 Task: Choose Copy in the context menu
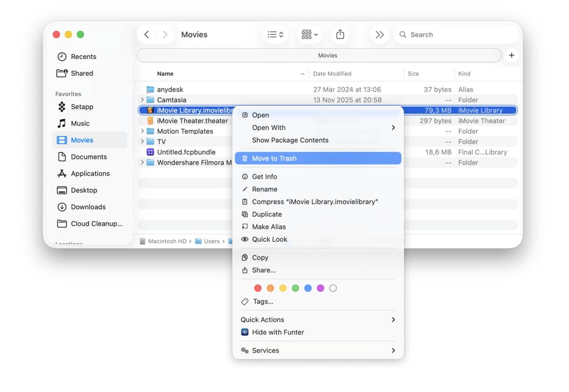coord(318,258)
